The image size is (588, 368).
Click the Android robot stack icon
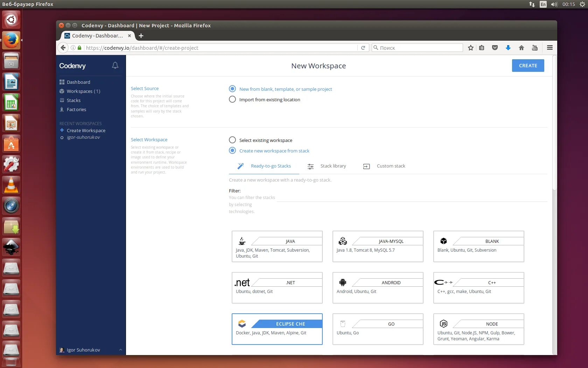click(x=343, y=282)
